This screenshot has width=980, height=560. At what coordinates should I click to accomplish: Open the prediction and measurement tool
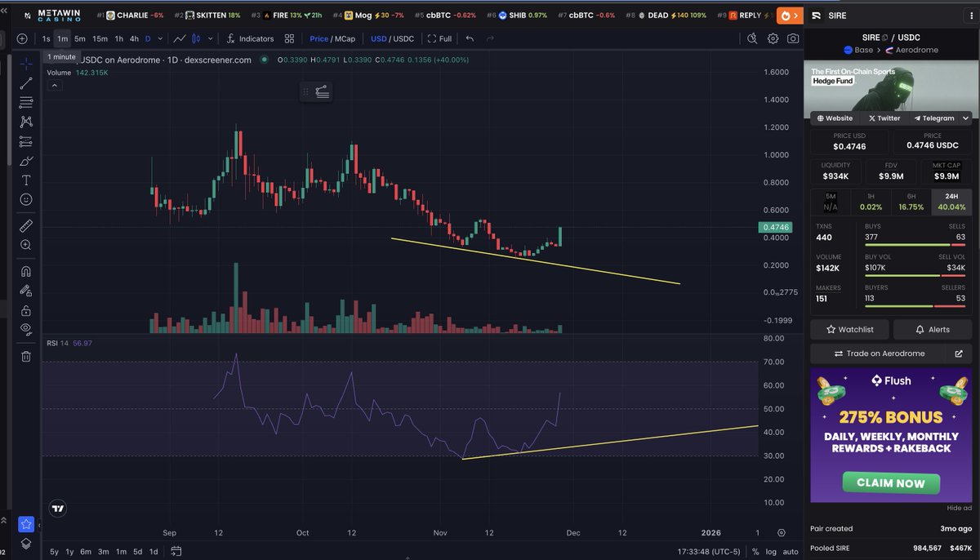[26, 141]
